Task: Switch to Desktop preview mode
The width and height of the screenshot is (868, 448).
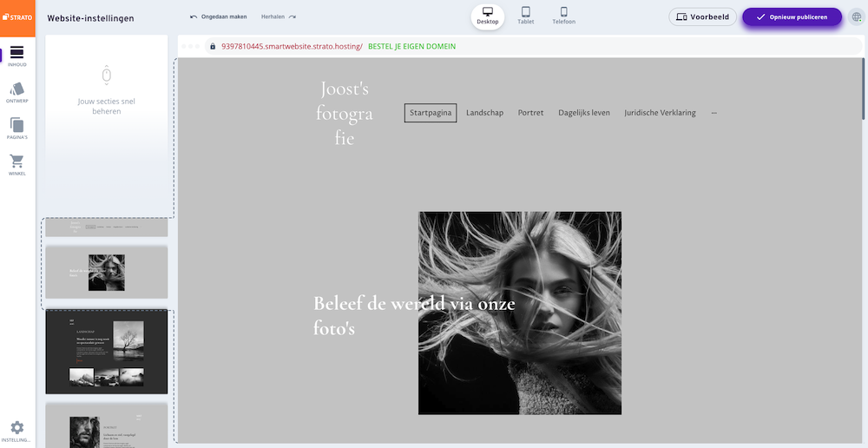Action: [488, 16]
